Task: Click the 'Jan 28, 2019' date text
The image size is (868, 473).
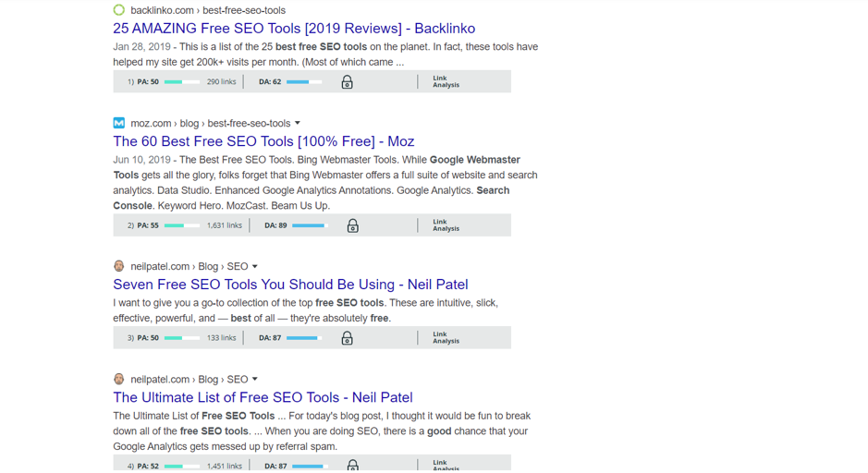Action: (x=141, y=46)
